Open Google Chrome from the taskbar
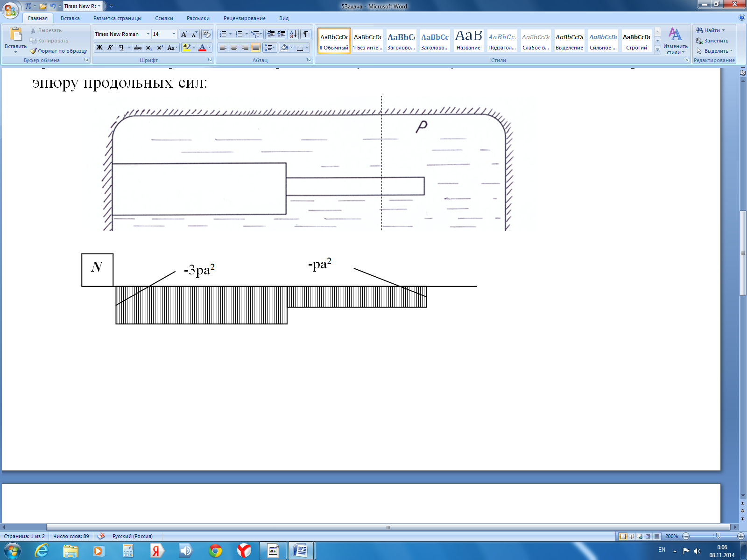 (215, 551)
